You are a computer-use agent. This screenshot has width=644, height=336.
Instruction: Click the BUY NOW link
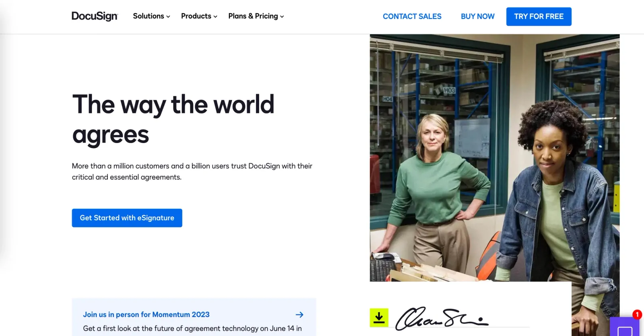[x=477, y=16]
